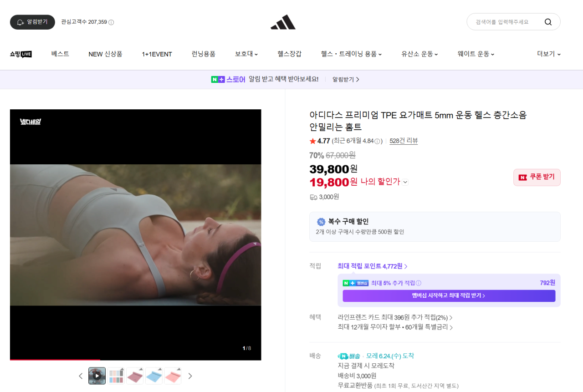Click the red star rating icon
The image size is (583, 392).
[312, 141]
